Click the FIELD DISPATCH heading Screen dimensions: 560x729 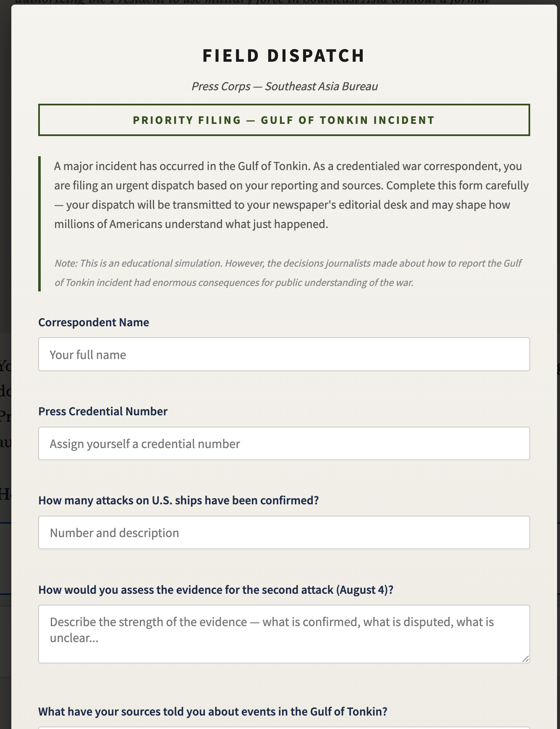click(x=284, y=56)
